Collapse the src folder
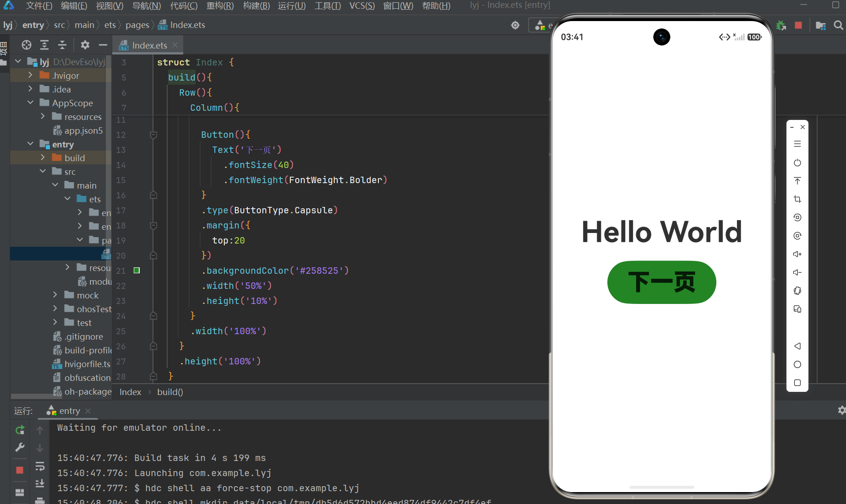The height and width of the screenshot is (504, 846). point(43,171)
